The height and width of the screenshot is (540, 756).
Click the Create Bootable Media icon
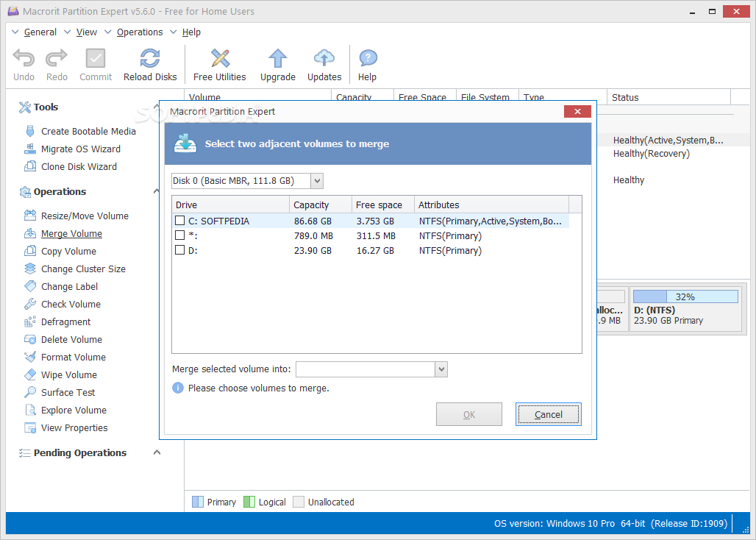[x=30, y=131]
